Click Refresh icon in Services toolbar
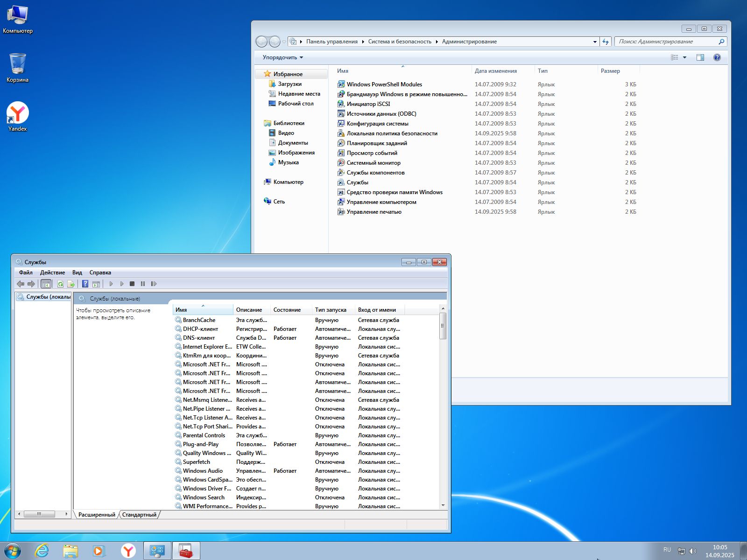The height and width of the screenshot is (560, 747). point(60,284)
